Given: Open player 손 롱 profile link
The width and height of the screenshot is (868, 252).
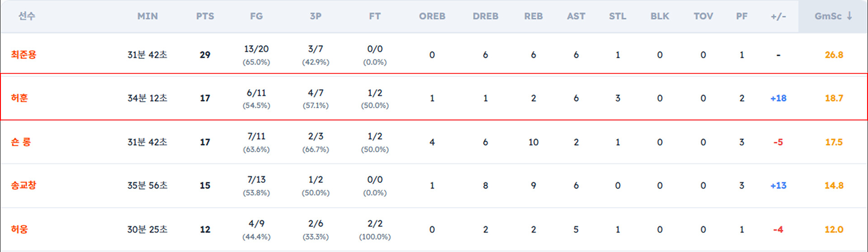Looking at the screenshot, I should 21,142.
